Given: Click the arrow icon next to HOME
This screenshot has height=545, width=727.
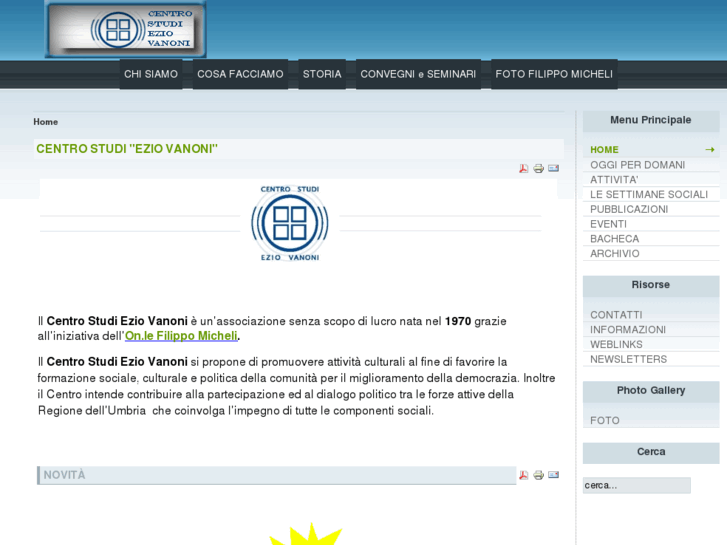Looking at the screenshot, I should [709, 149].
